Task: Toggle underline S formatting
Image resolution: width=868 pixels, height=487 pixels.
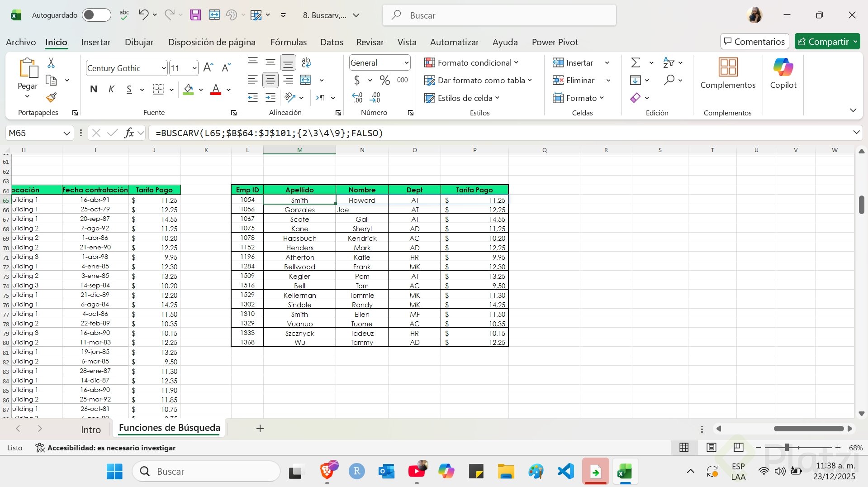Action: click(x=129, y=89)
